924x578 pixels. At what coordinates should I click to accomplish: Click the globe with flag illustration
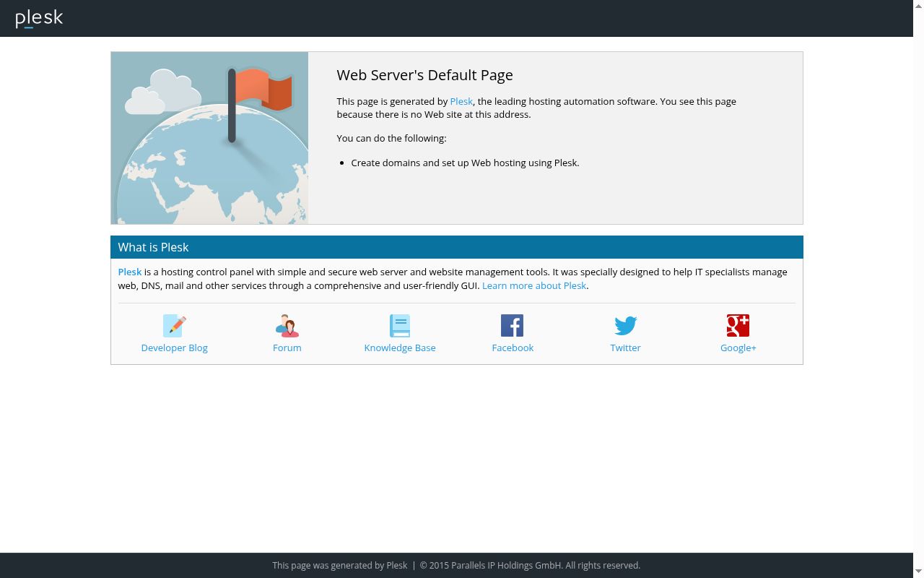pos(209,138)
